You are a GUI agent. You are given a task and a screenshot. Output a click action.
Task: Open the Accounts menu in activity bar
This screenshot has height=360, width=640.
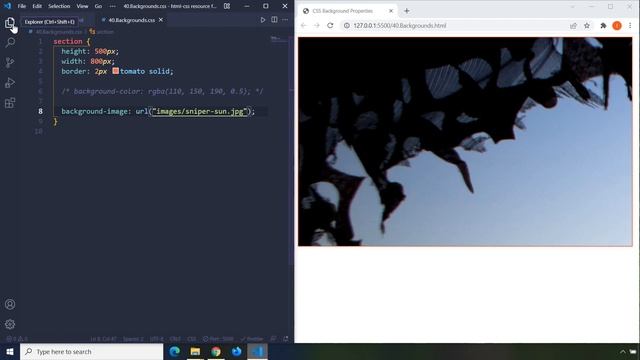point(10,304)
